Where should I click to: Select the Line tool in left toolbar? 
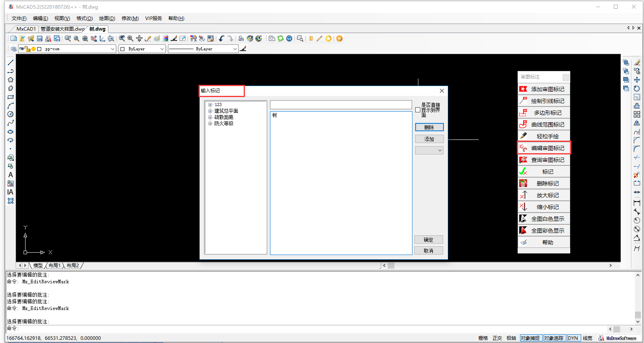pos(11,62)
